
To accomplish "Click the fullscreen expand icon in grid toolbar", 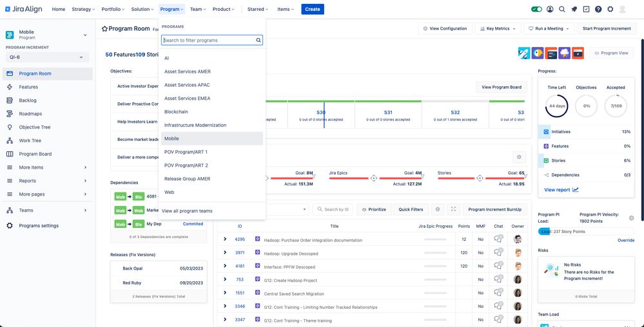I will [453, 209].
